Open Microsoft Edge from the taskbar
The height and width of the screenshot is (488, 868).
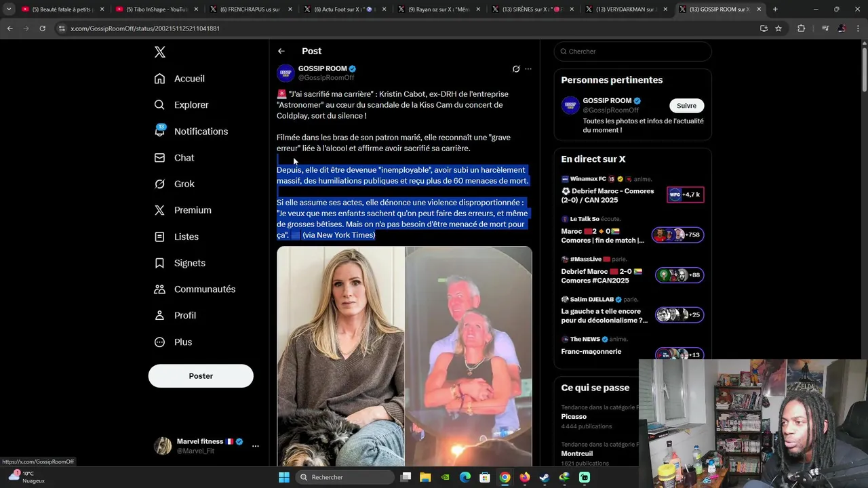pyautogui.click(x=465, y=477)
